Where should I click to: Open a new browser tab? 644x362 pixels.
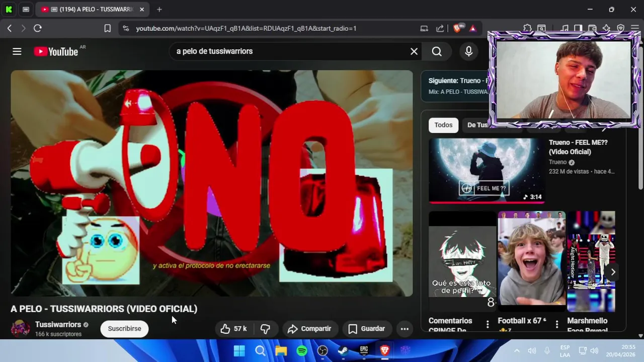(x=159, y=9)
